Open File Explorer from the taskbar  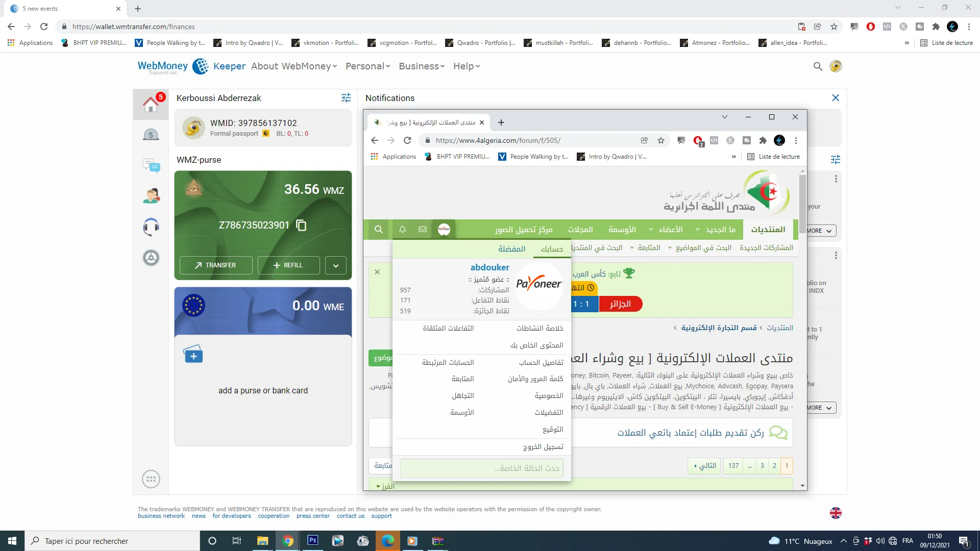[262, 541]
